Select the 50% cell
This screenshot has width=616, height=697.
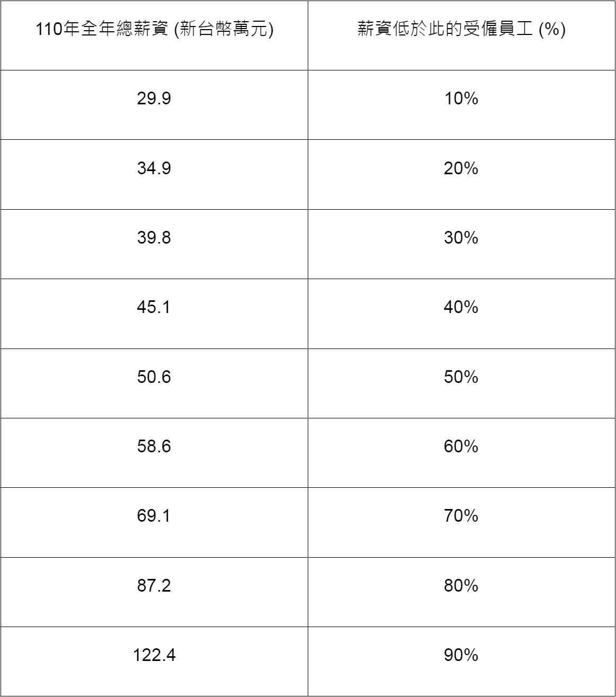pos(461,383)
